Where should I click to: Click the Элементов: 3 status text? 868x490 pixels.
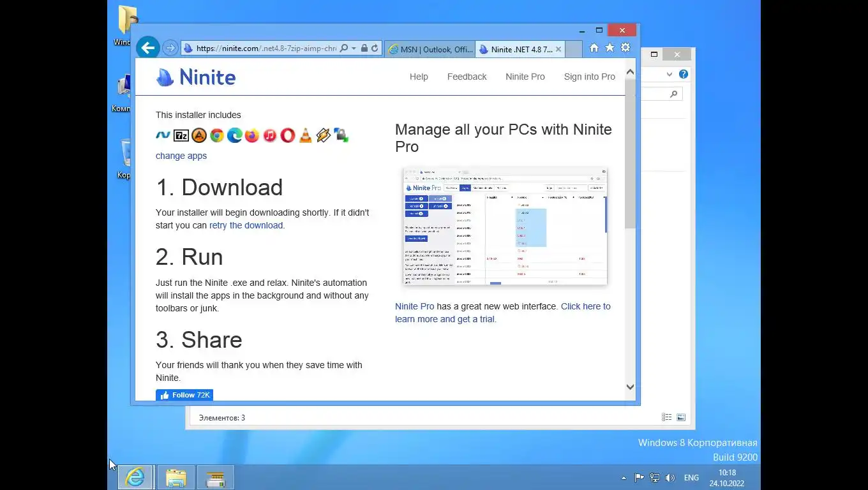(222, 418)
